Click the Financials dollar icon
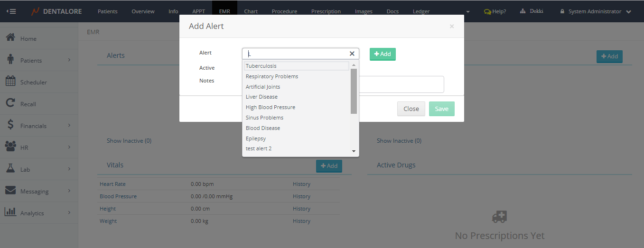This screenshot has width=644, height=248. tap(10, 125)
